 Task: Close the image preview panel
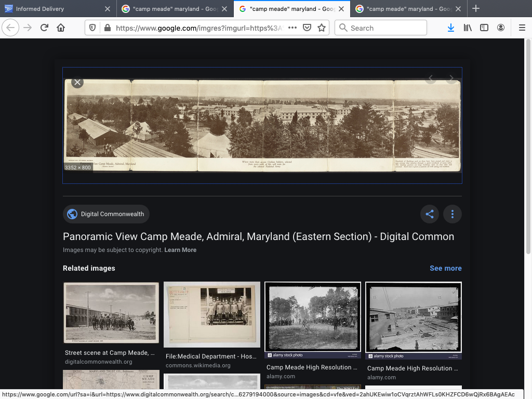(x=77, y=82)
